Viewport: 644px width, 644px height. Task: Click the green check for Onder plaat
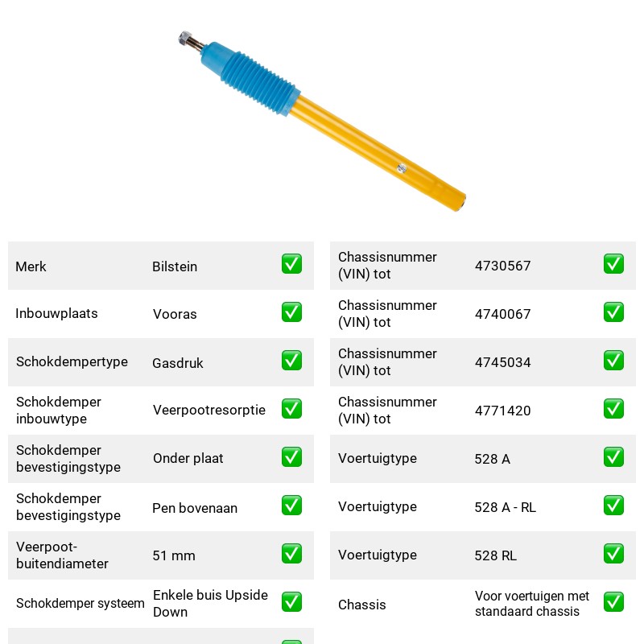[x=291, y=457]
